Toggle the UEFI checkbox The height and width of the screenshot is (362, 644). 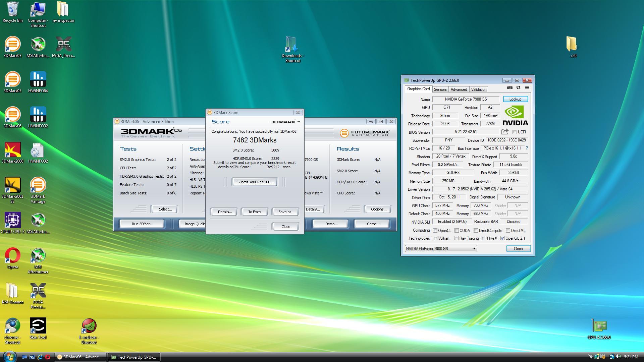pos(515,132)
